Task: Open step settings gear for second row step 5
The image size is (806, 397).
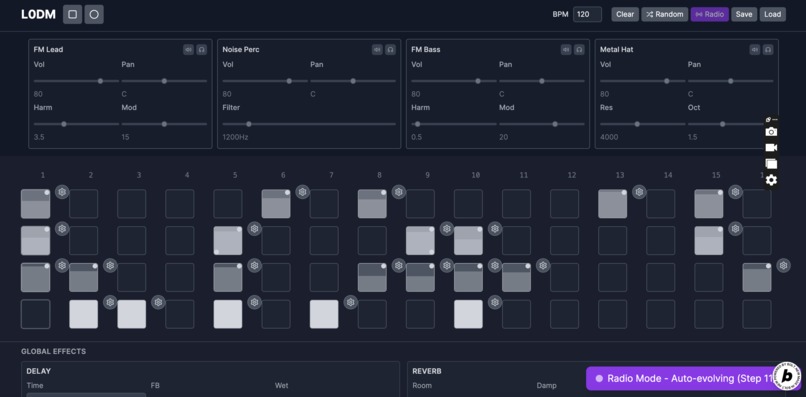Action: point(254,229)
